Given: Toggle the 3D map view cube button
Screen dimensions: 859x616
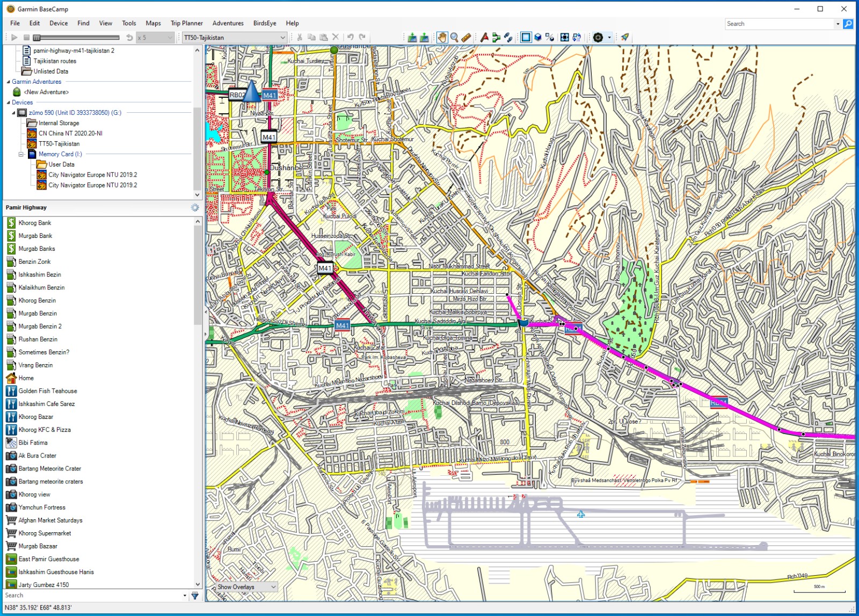Looking at the screenshot, I should (537, 37).
